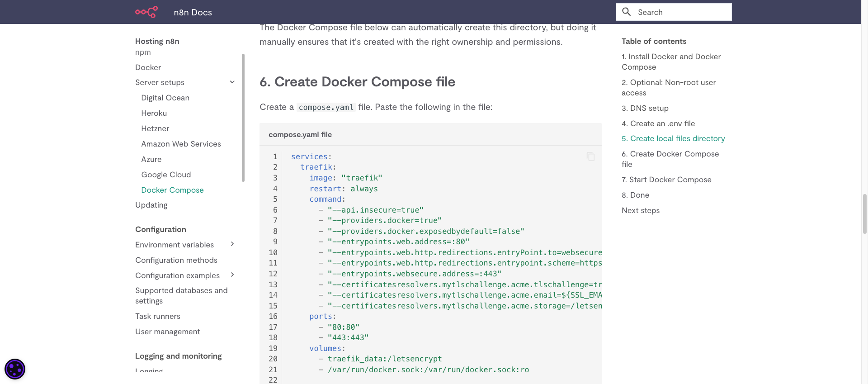Viewport: 868px width, 384px height.
Task: Open Next steps in table of contents
Action: pos(640,210)
